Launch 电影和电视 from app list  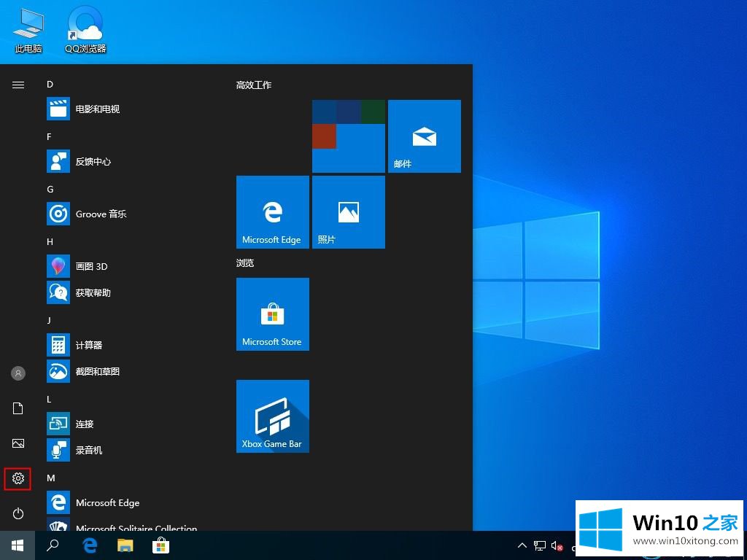pyautogui.click(x=129, y=109)
